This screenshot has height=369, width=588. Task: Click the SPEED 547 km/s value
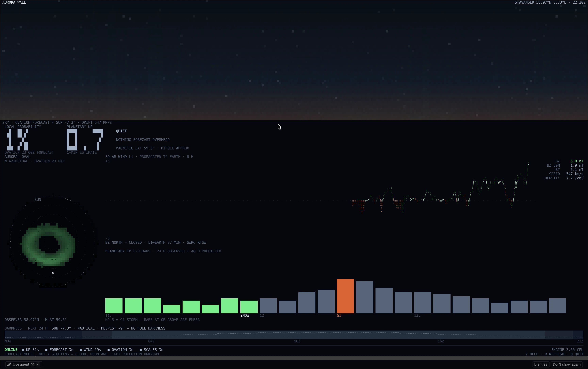click(x=575, y=174)
